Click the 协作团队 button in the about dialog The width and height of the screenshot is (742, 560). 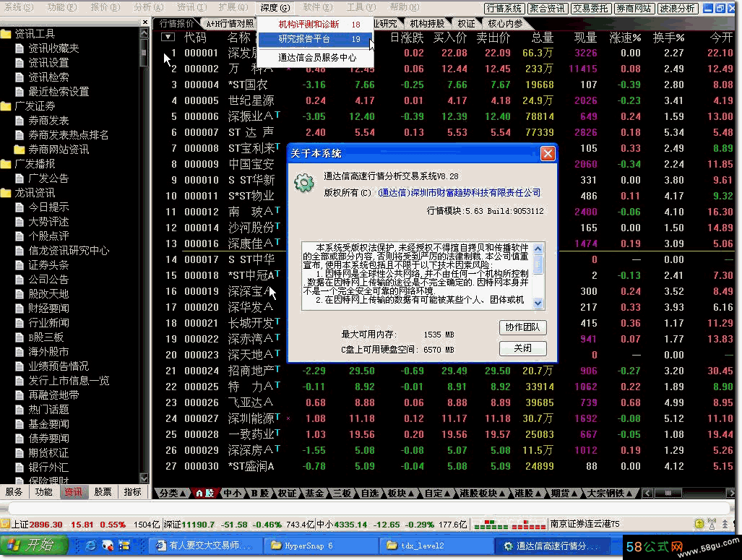[522, 327]
